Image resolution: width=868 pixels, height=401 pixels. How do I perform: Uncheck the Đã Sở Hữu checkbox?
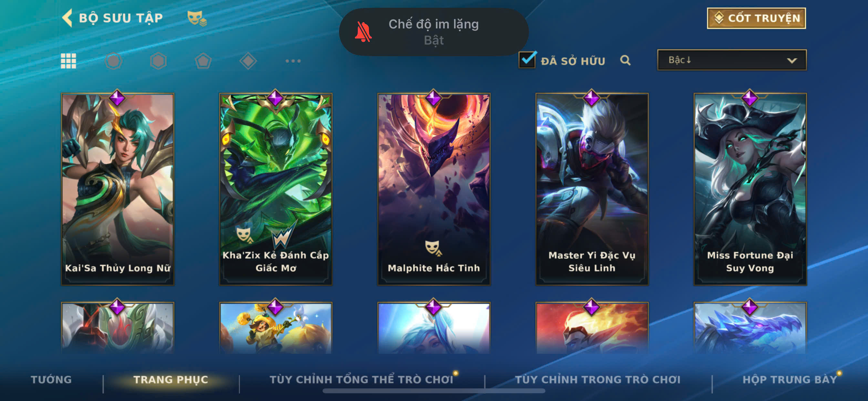[x=527, y=60]
